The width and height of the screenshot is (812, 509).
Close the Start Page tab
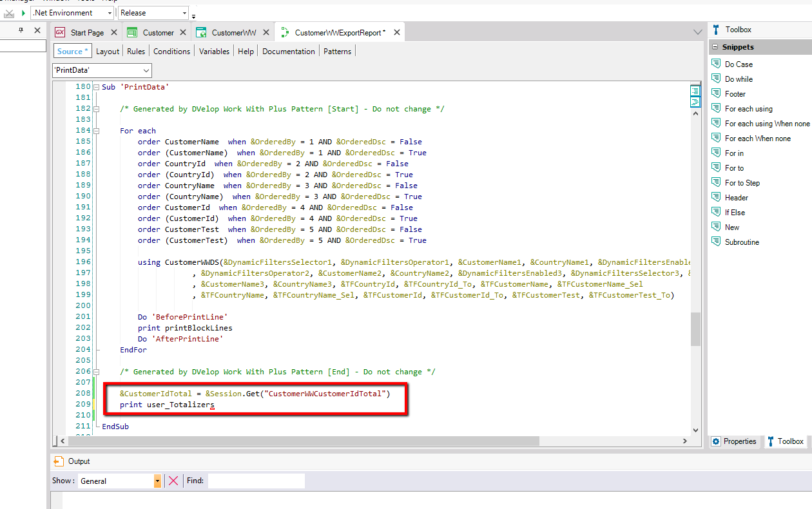[114, 33]
